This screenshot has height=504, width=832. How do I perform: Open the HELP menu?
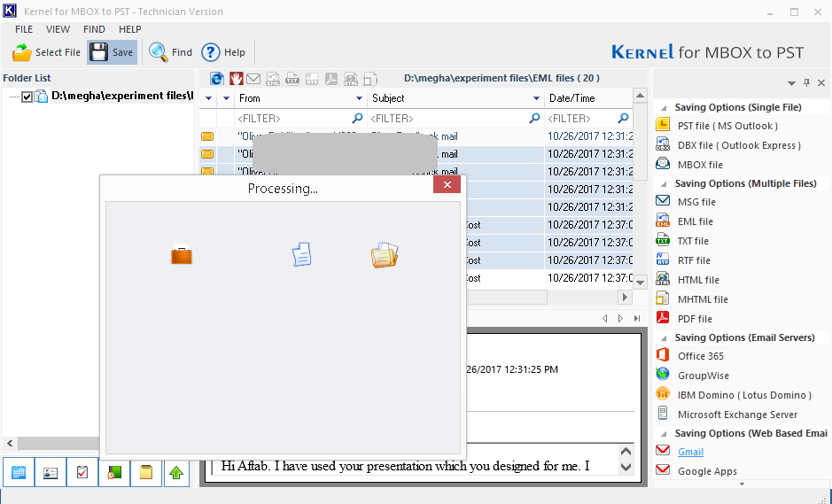pyautogui.click(x=130, y=29)
